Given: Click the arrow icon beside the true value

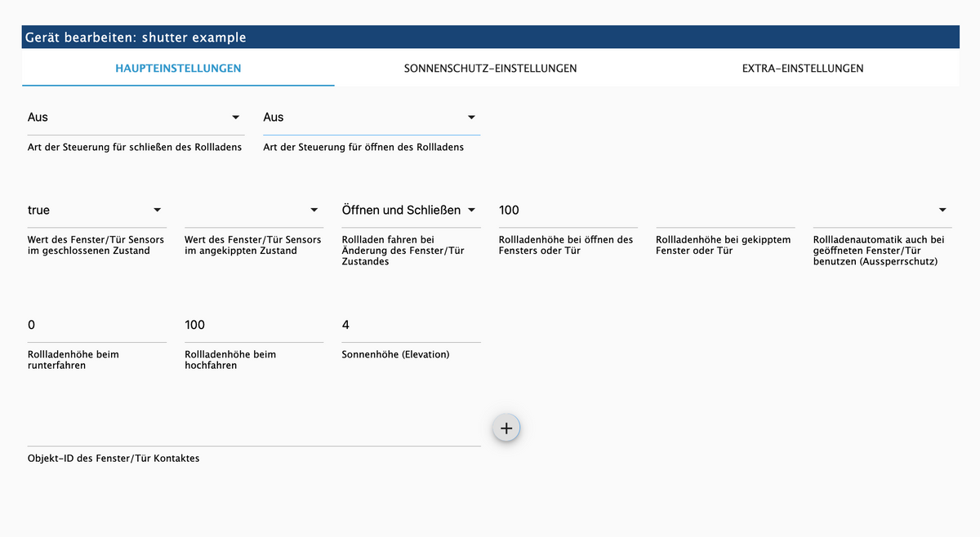Looking at the screenshot, I should click(x=158, y=211).
